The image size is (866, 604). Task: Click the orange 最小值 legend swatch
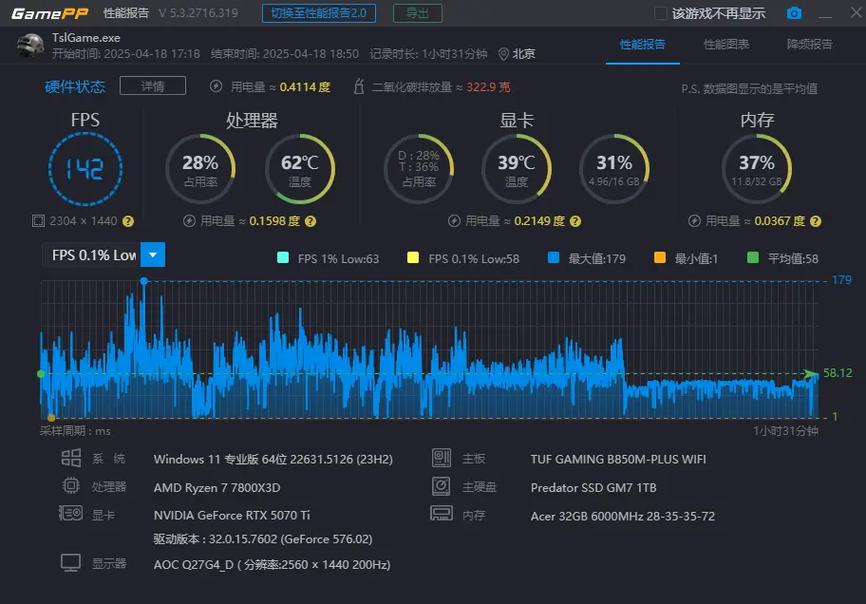(659, 258)
